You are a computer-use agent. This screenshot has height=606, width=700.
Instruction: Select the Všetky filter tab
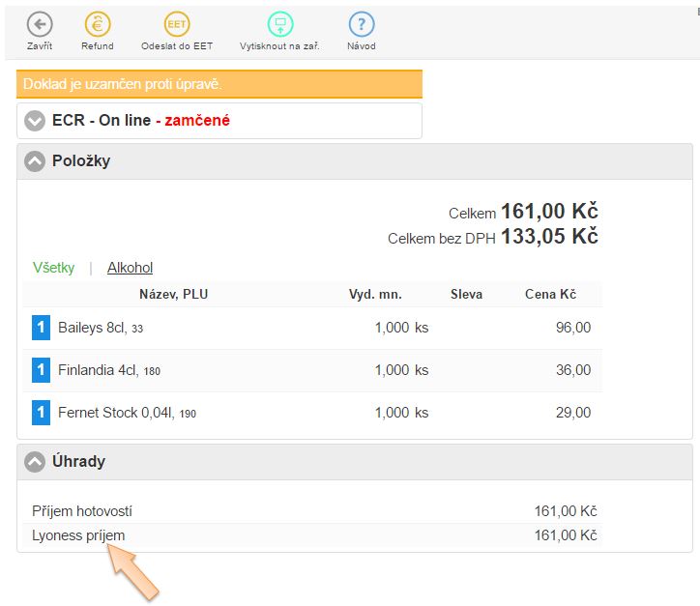click(53, 268)
